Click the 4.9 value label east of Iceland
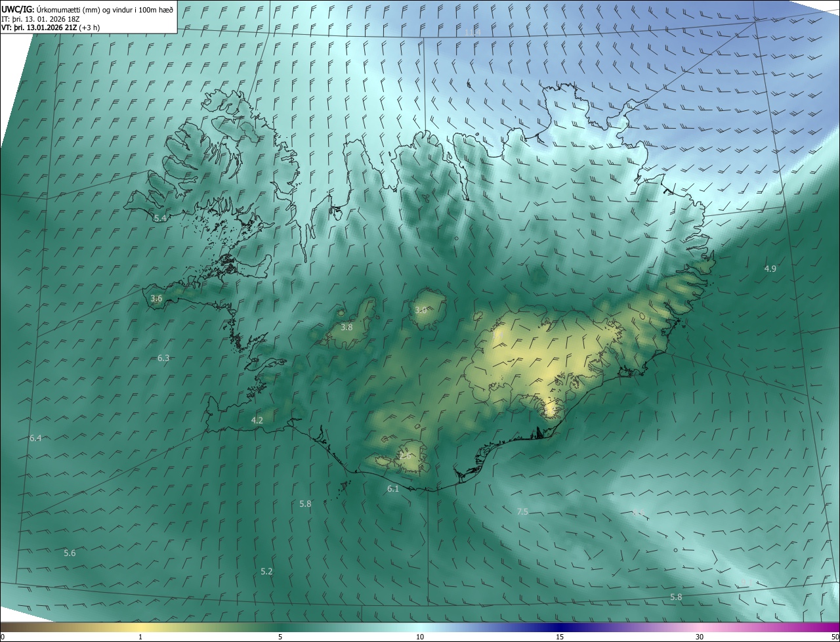Screen dimensions: 840x642 click(x=770, y=268)
